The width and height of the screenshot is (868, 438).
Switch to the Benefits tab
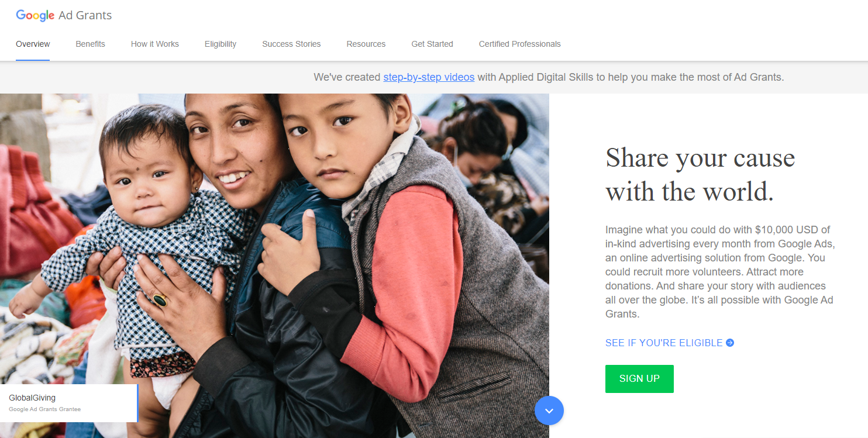pyautogui.click(x=90, y=44)
